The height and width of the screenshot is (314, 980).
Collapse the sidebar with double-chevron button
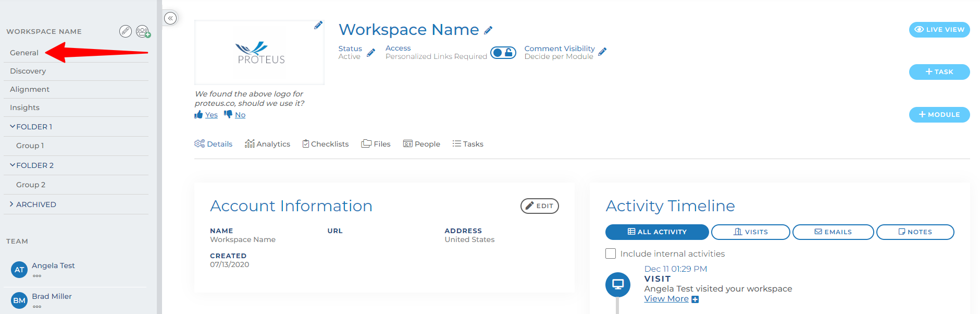pos(170,18)
